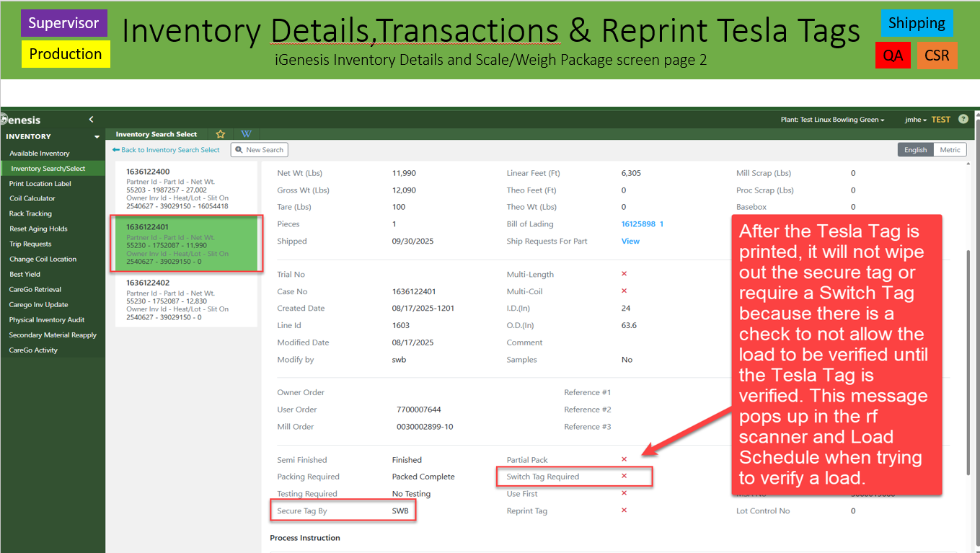
Task: Select inventory card 1636122401
Action: click(x=186, y=244)
